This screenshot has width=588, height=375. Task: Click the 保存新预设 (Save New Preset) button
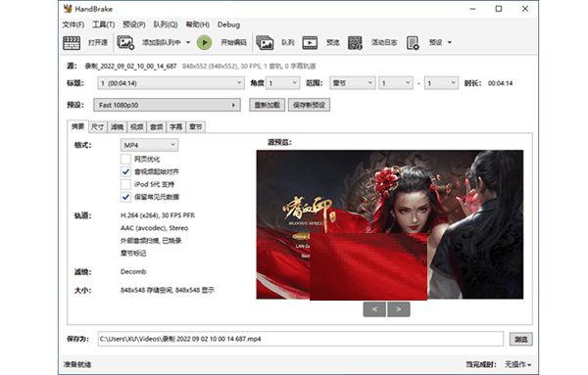pos(309,105)
